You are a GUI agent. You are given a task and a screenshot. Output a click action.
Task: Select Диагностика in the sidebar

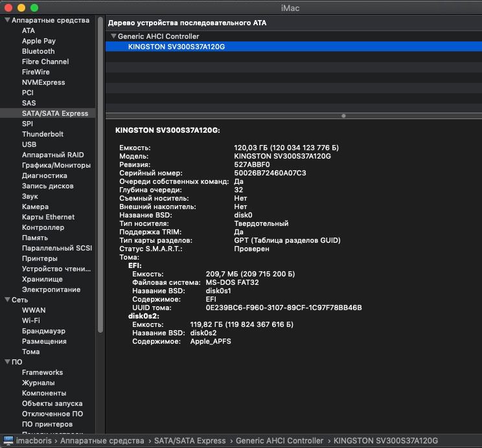[45, 175]
